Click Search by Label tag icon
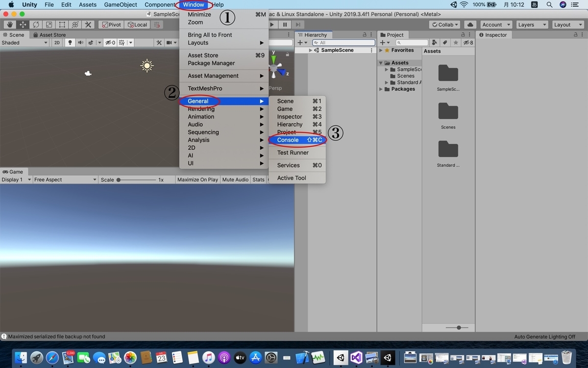588x368 pixels. click(445, 43)
